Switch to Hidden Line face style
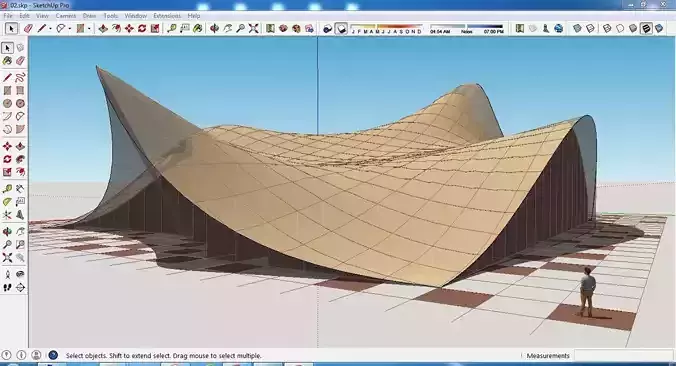Image resolution: width=676 pixels, height=366 pixels. coord(620,28)
